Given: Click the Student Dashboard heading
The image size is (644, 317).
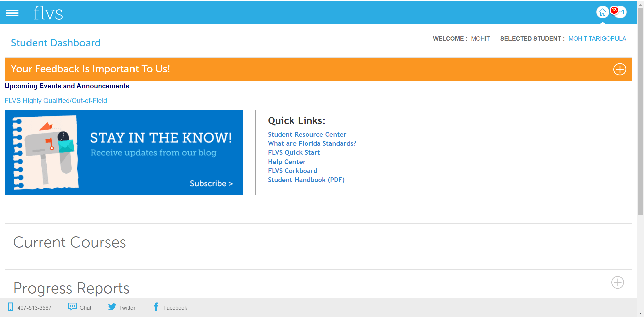Looking at the screenshot, I should click(56, 43).
